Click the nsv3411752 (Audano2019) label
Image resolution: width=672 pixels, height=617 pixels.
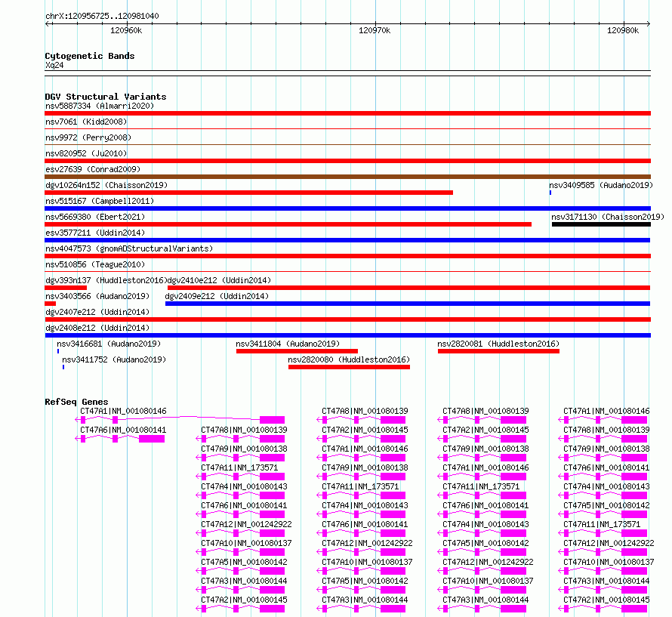[x=114, y=359]
